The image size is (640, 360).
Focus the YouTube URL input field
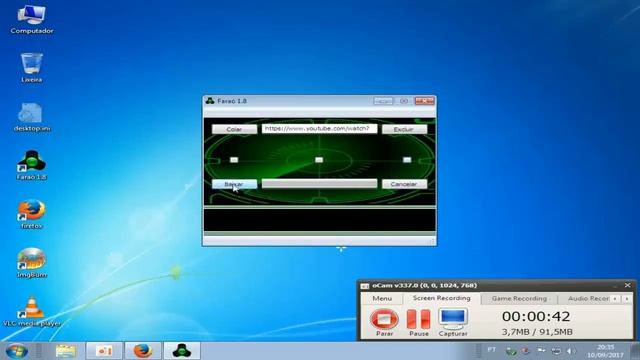319,129
